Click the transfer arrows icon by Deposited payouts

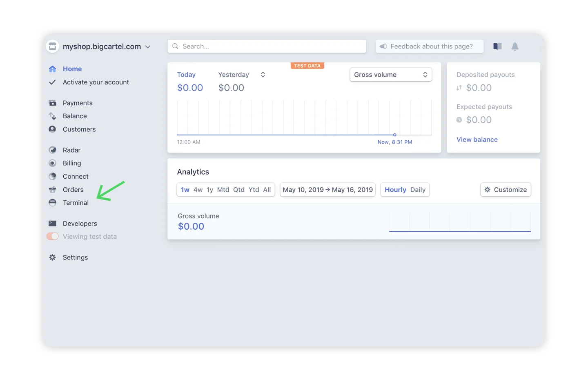tap(459, 88)
